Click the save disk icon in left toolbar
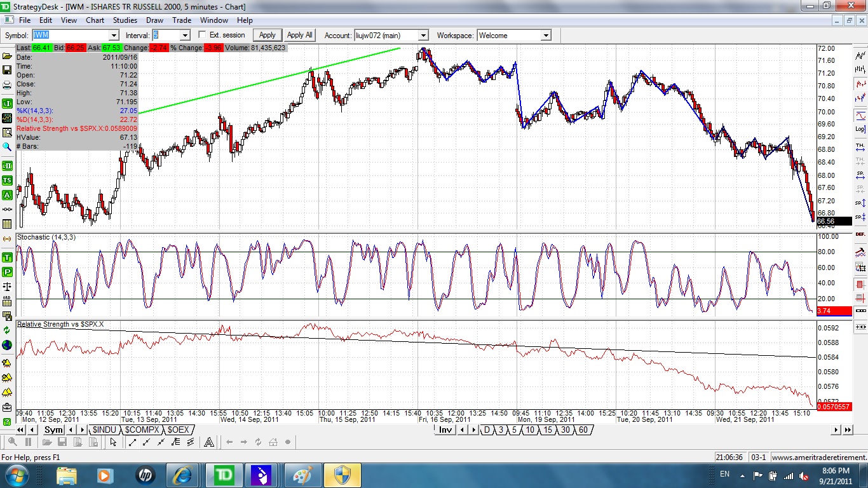Screen dimensions: 868x488 (x=7, y=70)
